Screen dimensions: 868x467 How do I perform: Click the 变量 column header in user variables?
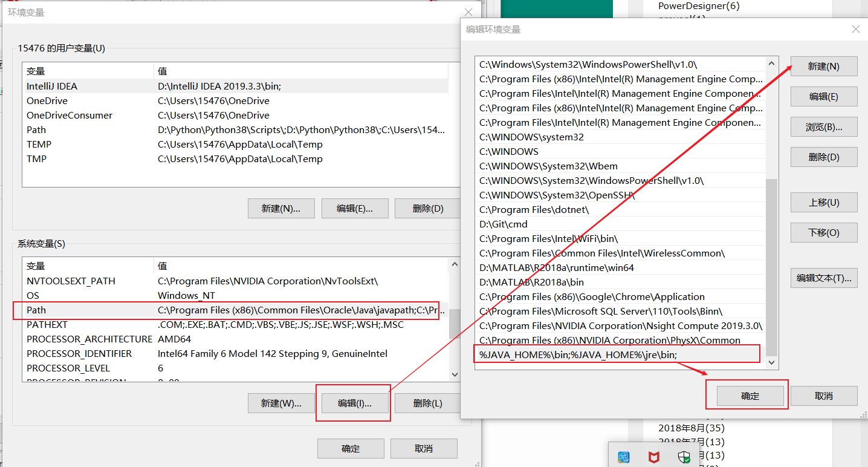pyautogui.click(x=88, y=71)
